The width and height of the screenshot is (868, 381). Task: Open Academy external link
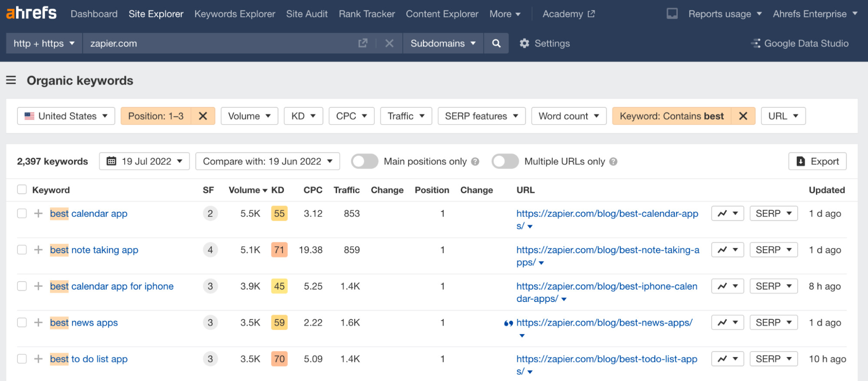pyautogui.click(x=568, y=14)
